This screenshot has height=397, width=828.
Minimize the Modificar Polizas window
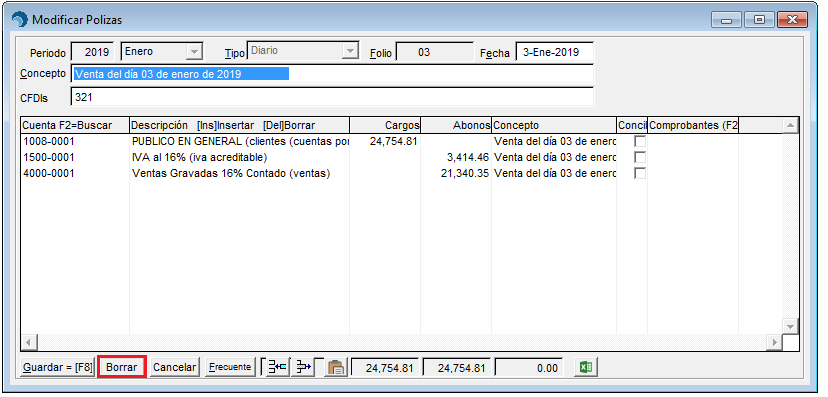coord(727,20)
